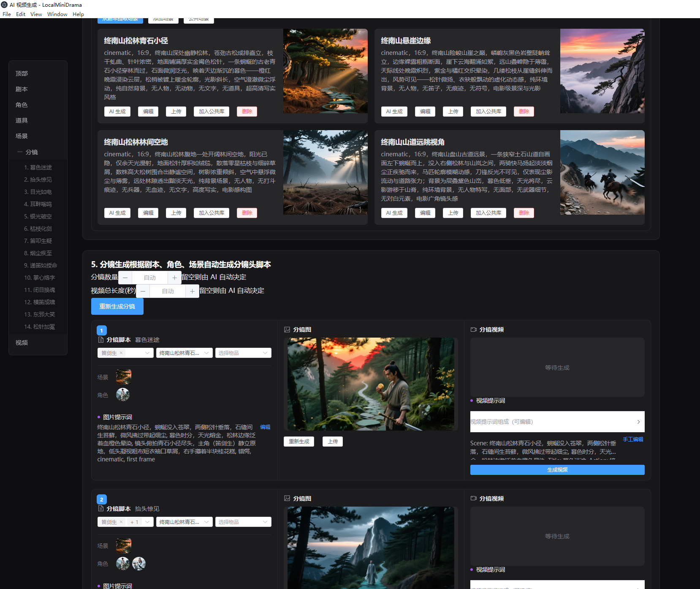The height and width of the screenshot is (589, 700).
Task: Click 上传 under shot 1 storyboard image
Action: [x=333, y=442]
